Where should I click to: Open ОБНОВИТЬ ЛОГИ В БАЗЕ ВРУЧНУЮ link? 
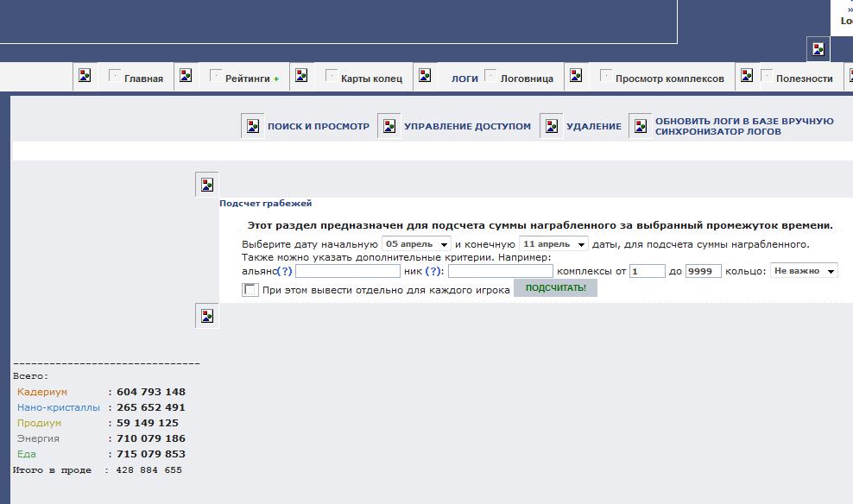coord(744,121)
